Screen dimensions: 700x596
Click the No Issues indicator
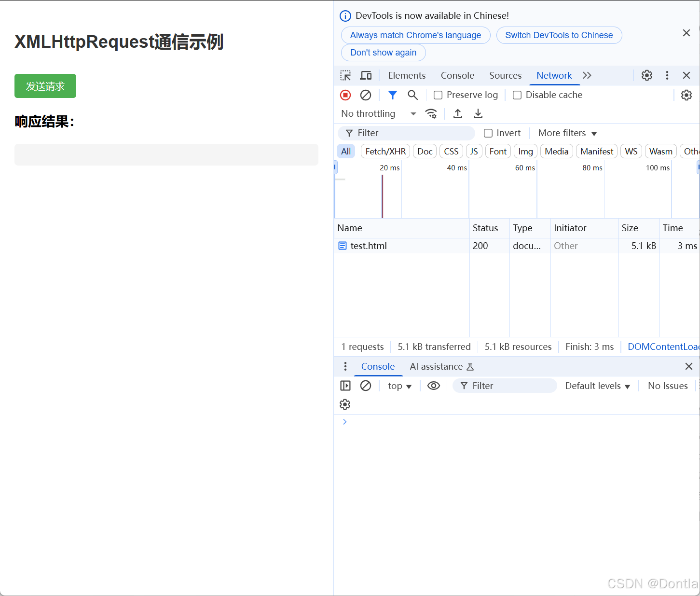(668, 386)
